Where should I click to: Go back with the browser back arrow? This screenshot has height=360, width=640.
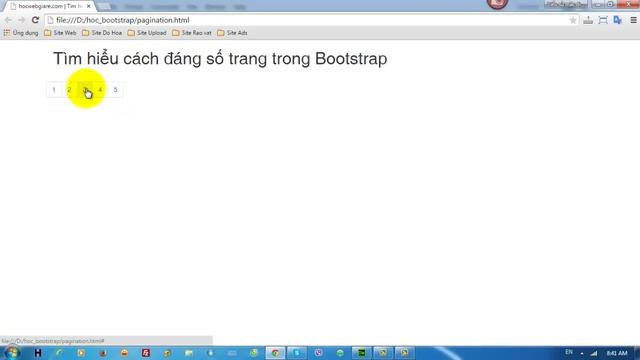pyautogui.click(x=8, y=20)
